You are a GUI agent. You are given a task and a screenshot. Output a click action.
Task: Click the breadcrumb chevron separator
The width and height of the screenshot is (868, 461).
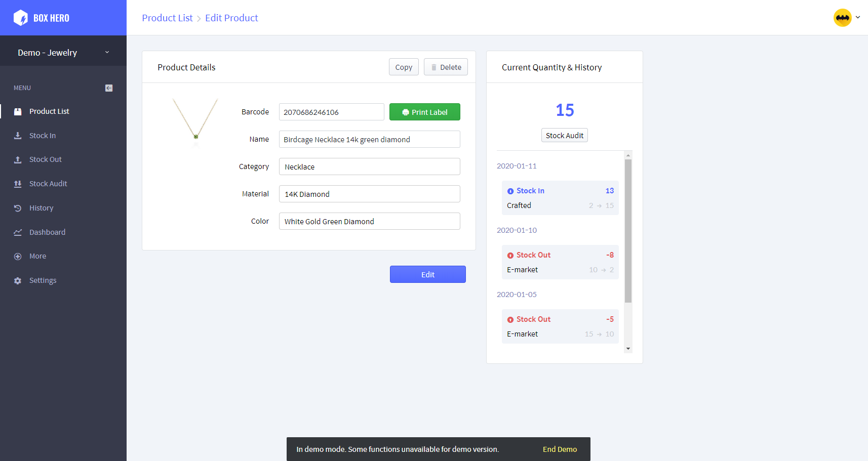pyautogui.click(x=199, y=19)
